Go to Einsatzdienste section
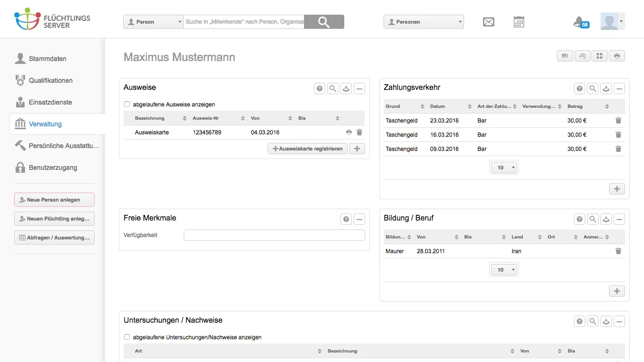 (50, 102)
